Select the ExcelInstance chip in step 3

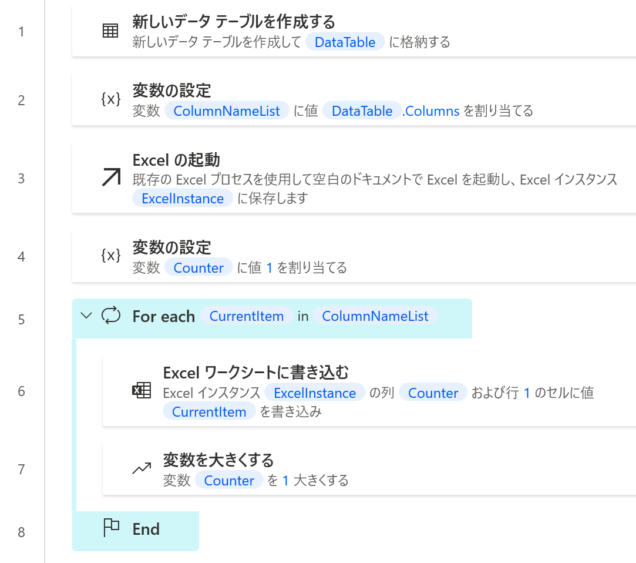183,198
